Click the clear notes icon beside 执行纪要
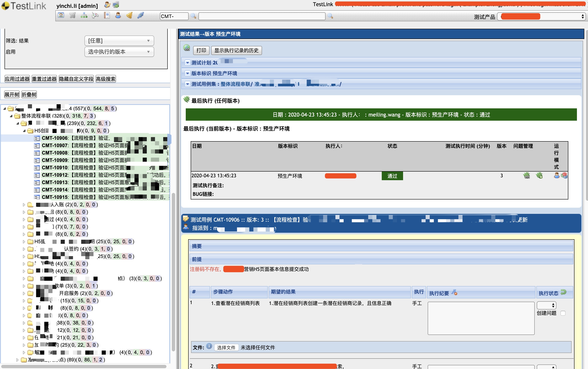 click(x=454, y=292)
